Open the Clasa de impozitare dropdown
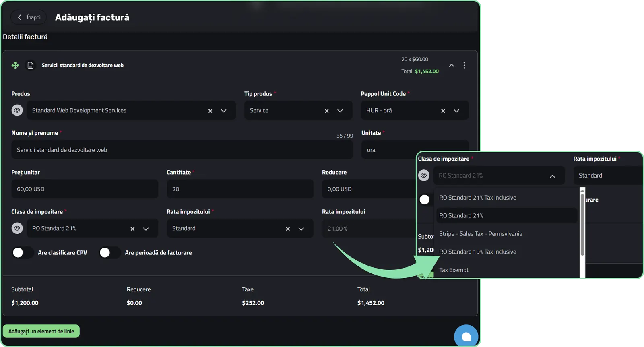The height and width of the screenshot is (347, 644). click(146, 229)
